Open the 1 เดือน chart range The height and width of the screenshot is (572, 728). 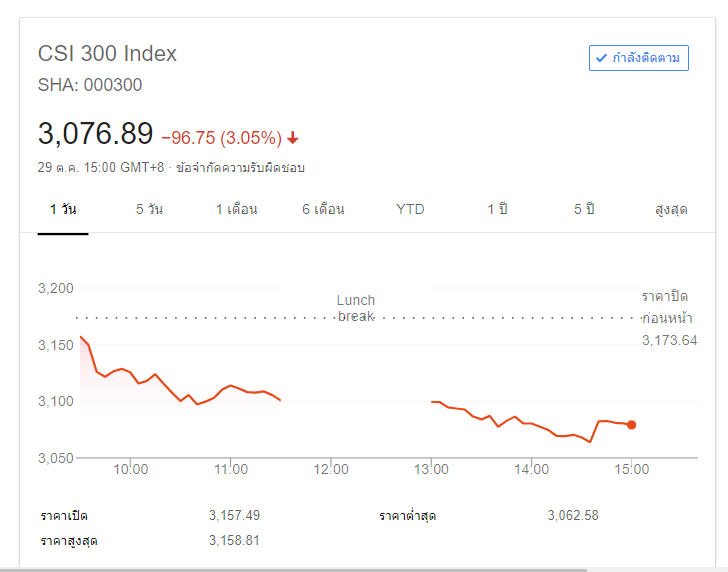click(236, 209)
